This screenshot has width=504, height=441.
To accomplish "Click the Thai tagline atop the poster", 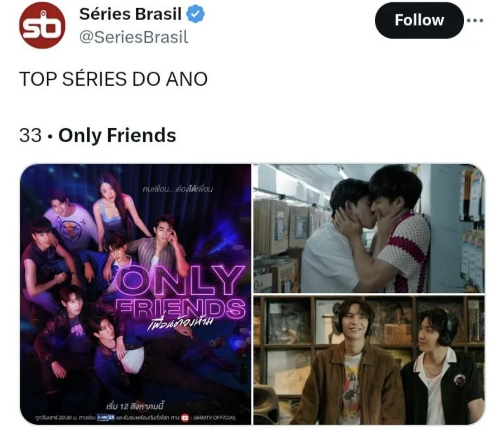I will 177,189.
